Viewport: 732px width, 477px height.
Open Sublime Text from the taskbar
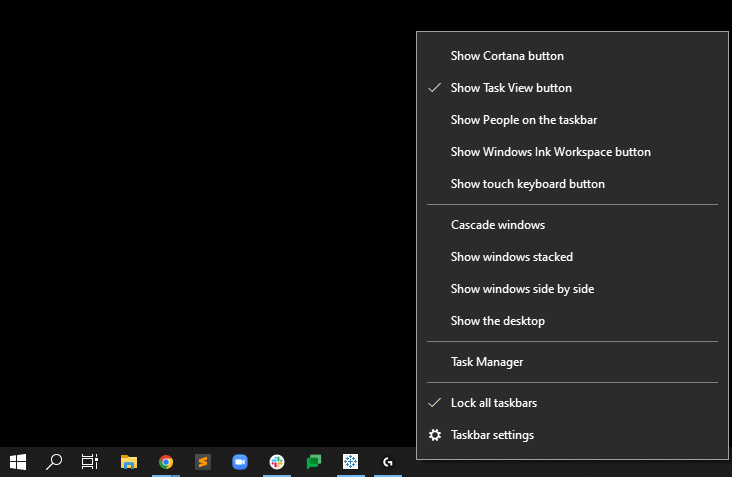[203, 462]
